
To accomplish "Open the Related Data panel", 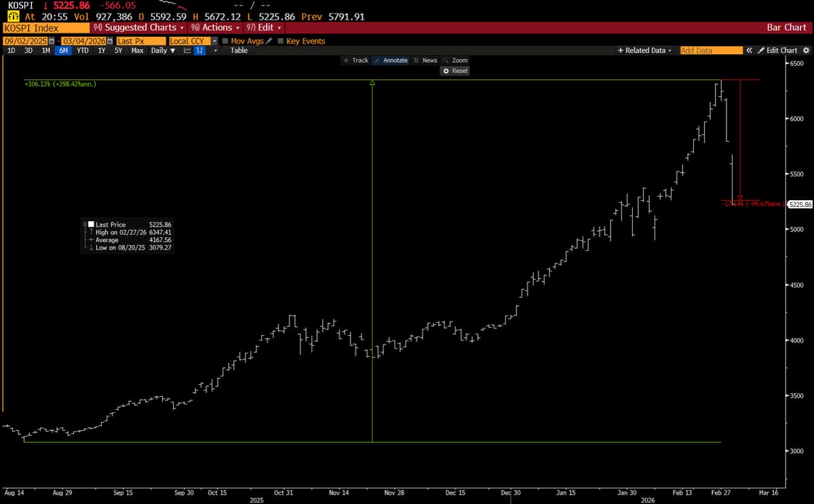I will click(x=643, y=50).
